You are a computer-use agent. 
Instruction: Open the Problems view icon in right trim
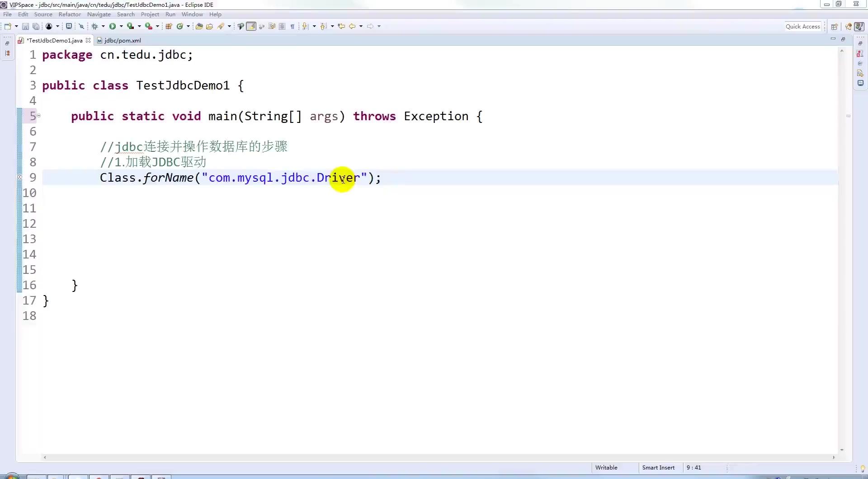point(860,53)
